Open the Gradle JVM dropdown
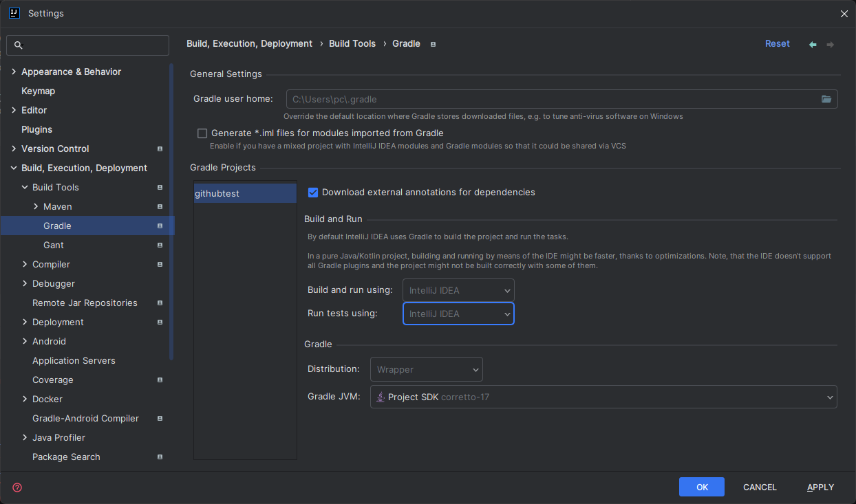This screenshot has width=856, height=504. (603, 397)
